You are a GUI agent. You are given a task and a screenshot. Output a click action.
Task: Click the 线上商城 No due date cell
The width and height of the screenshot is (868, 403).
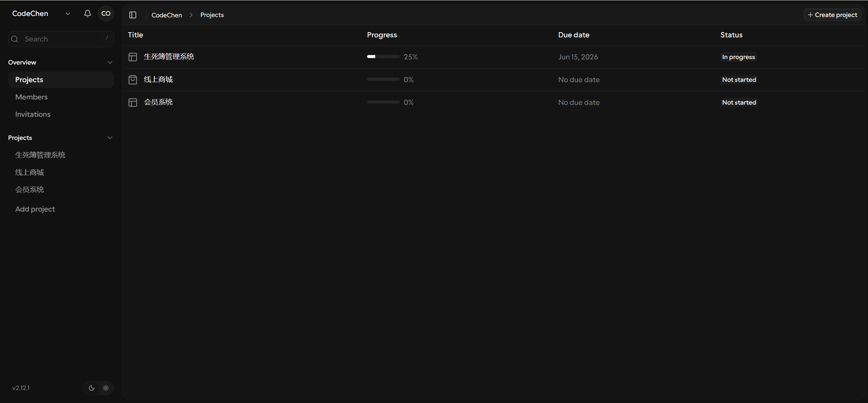coord(579,80)
